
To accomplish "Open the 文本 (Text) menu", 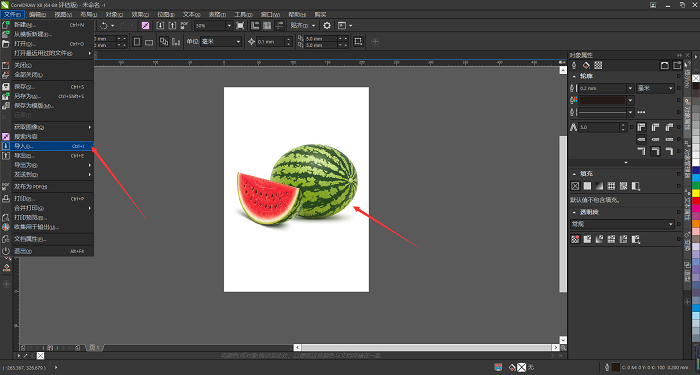I will click(192, 14).
